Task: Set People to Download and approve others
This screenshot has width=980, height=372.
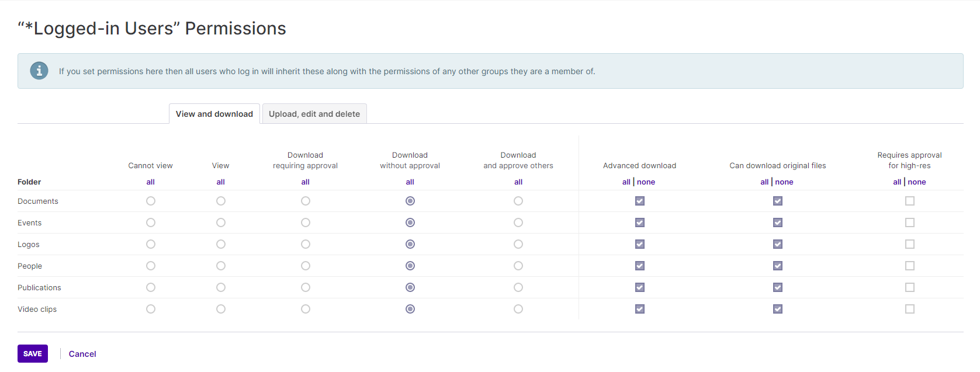Action: click(518, 266)
